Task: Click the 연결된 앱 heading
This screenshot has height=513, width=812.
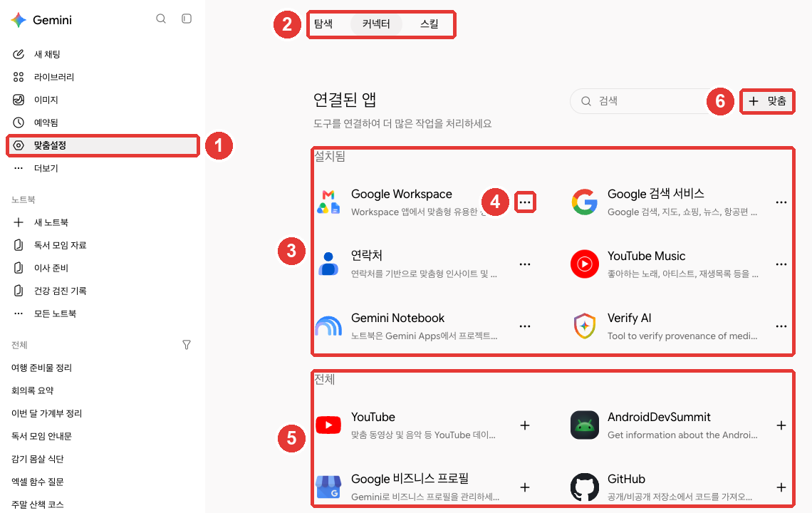Action: pyautogui.click(x=344, y=100)
